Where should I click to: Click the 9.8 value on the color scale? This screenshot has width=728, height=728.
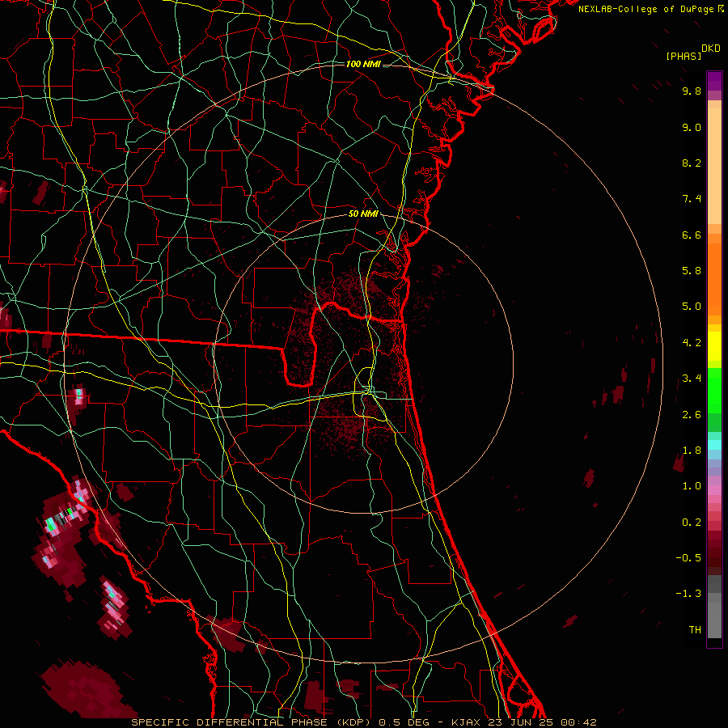point(692,91)
